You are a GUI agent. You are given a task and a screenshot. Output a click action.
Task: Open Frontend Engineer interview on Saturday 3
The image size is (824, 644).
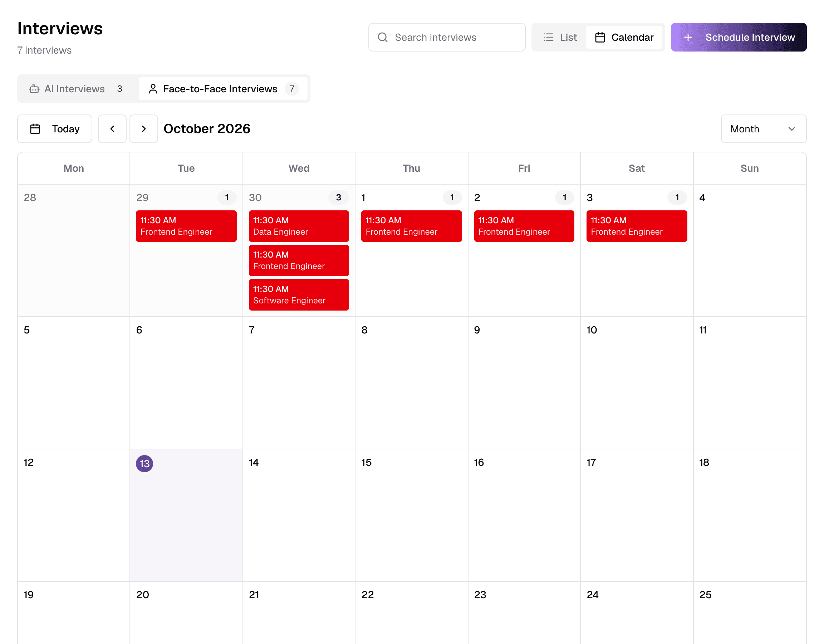tap(637, 226)
